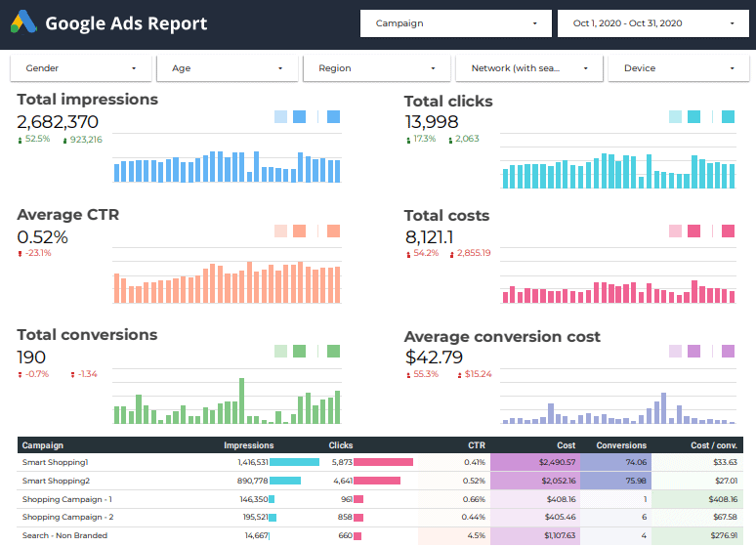Expand the Region filter
Screen dimensions: 756x547
click(x=377, y=68)
